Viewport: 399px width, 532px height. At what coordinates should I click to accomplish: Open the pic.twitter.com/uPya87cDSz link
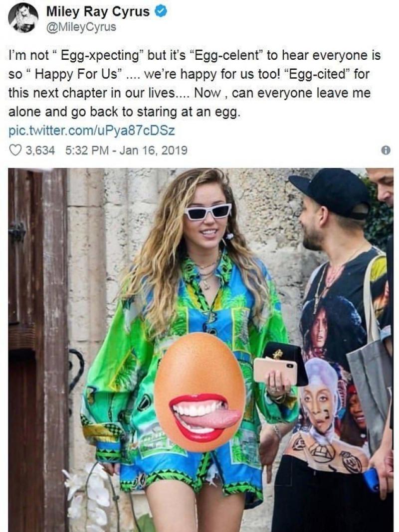pyautogui.click(x=91, y=131)
